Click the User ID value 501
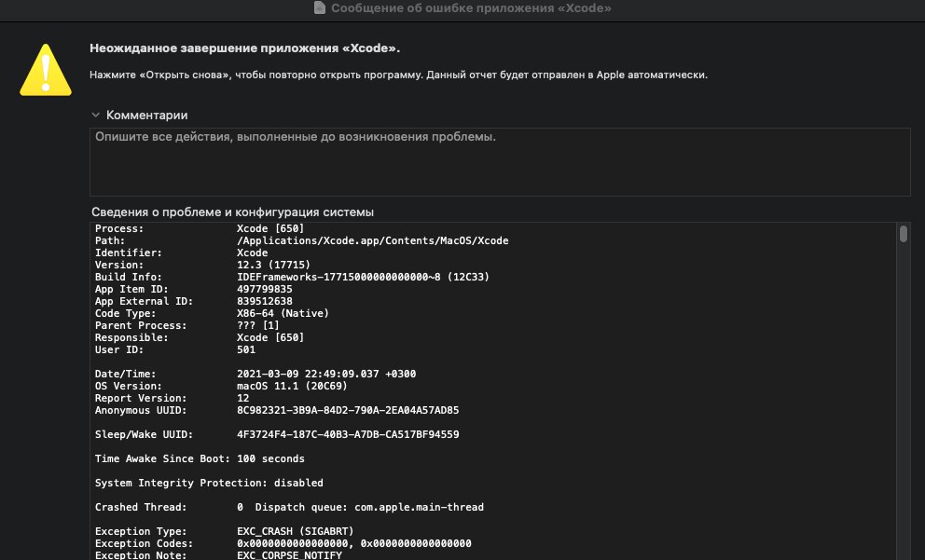 (x=246, y=349)
